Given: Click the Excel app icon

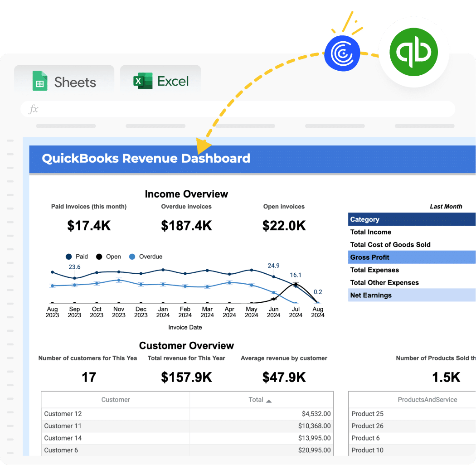Looking at the screenshot, I should pos(143,81).
